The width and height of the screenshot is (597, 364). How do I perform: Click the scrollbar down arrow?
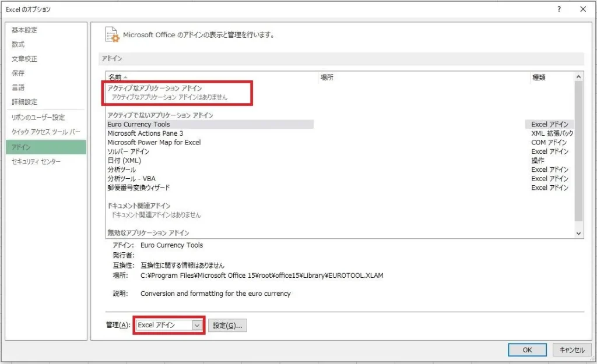click(578, 232)
